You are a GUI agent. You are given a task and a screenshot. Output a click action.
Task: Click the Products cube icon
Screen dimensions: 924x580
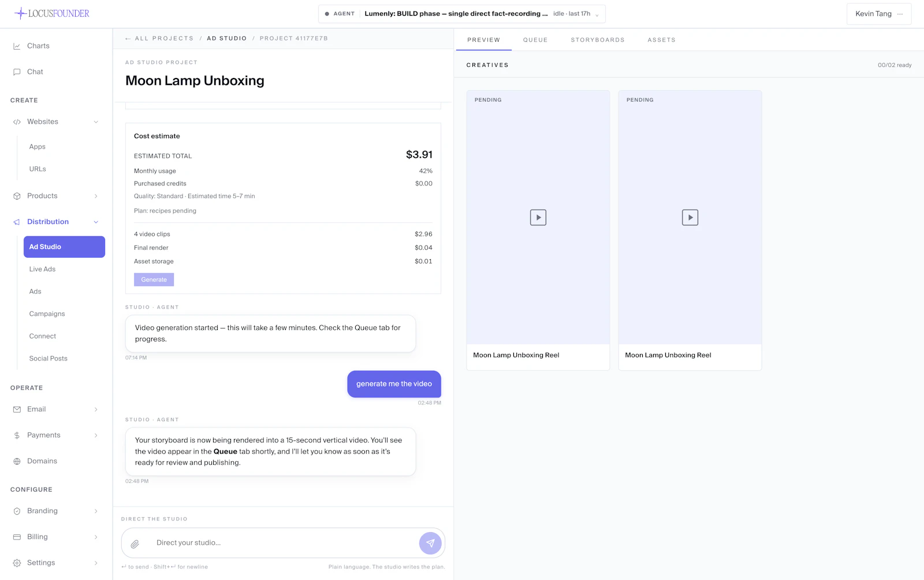click(x=17, y=196)
